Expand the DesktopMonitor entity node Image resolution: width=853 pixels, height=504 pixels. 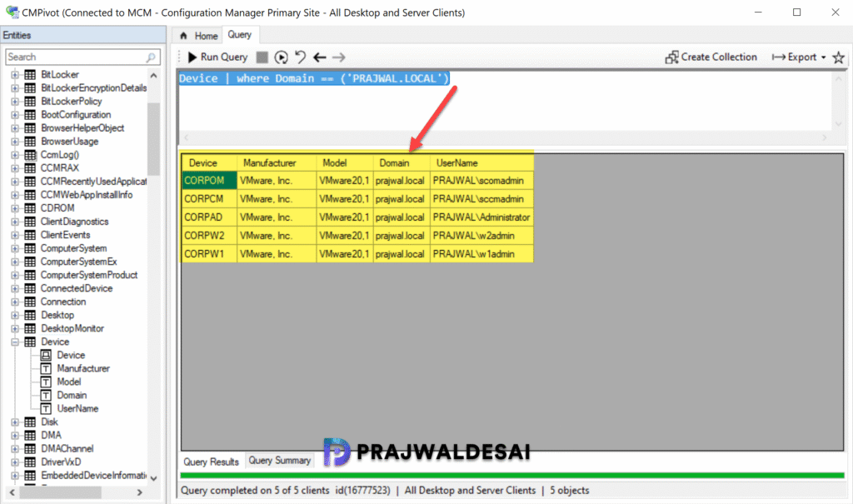pos(15,329)
